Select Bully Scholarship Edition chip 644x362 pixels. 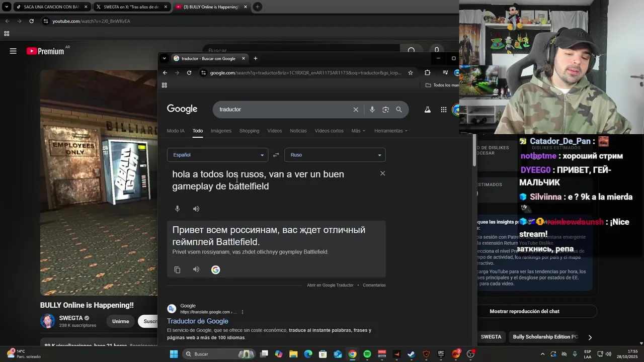[545, 337]
